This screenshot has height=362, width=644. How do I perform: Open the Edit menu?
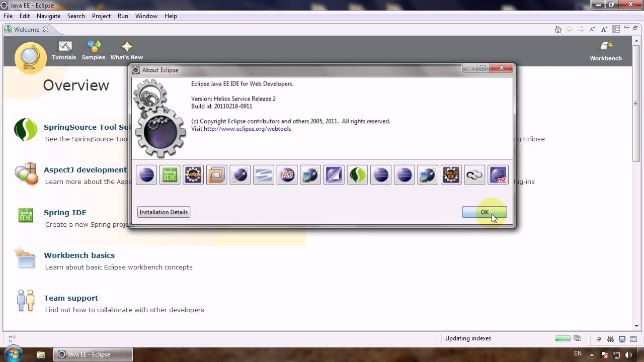coord(25,16)
